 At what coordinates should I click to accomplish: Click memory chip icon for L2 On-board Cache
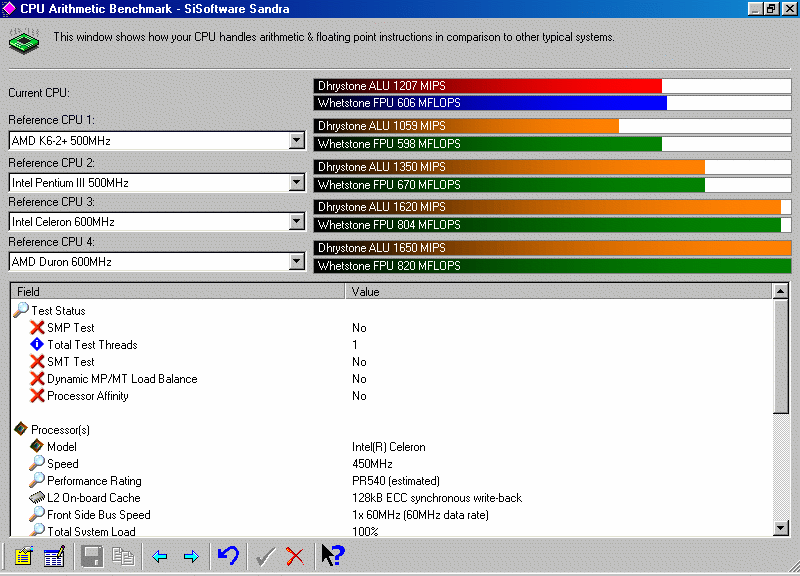[x=37, y=497]
